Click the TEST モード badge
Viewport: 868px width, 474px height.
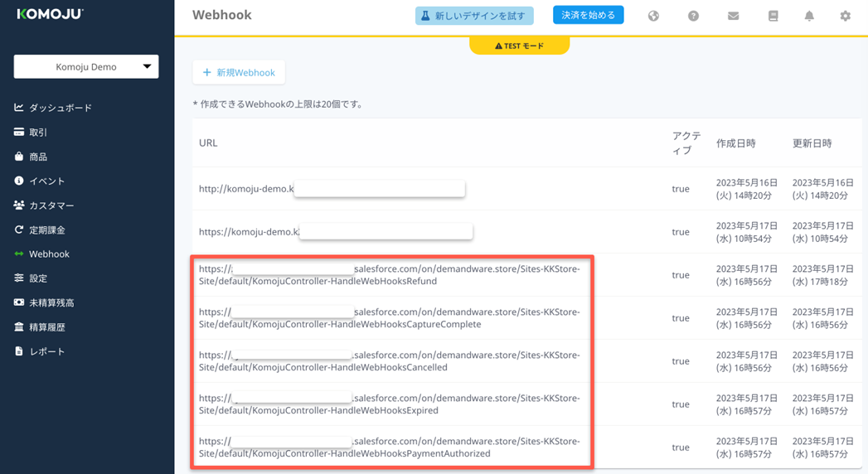pyautogui.click(x=520, y=46)
